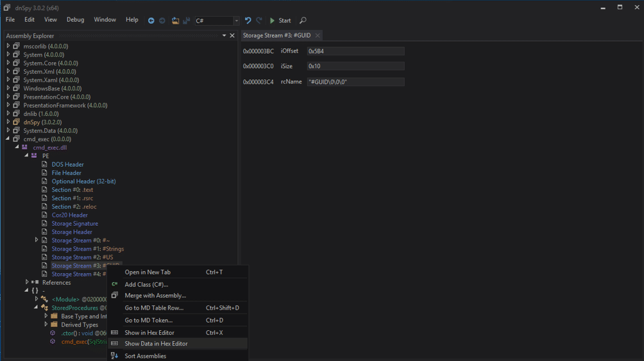644x361 pixels.
Task: Collapse the cmd_exec (0.0.0.0) assembly node
Action: click(x=8, y=139)
